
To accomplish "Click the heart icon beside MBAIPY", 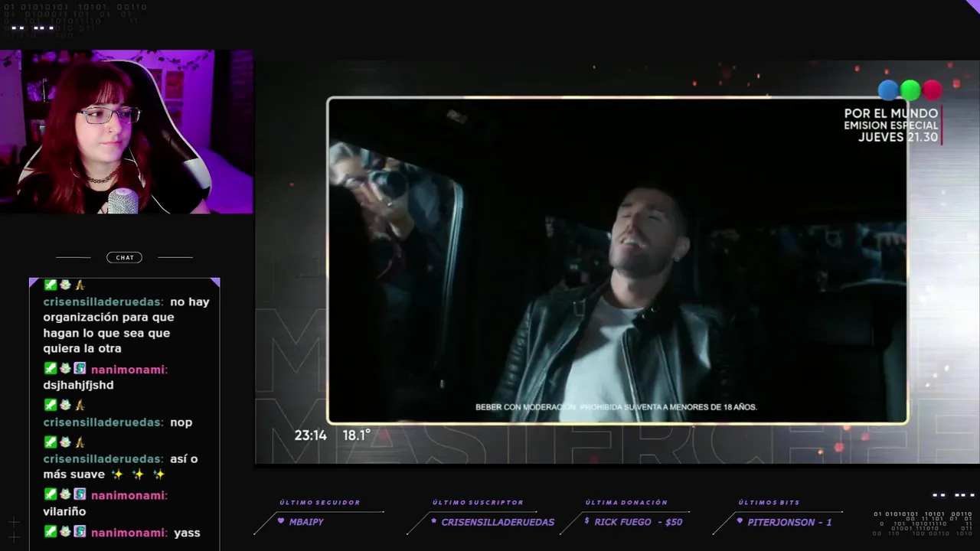I will 281,521.
